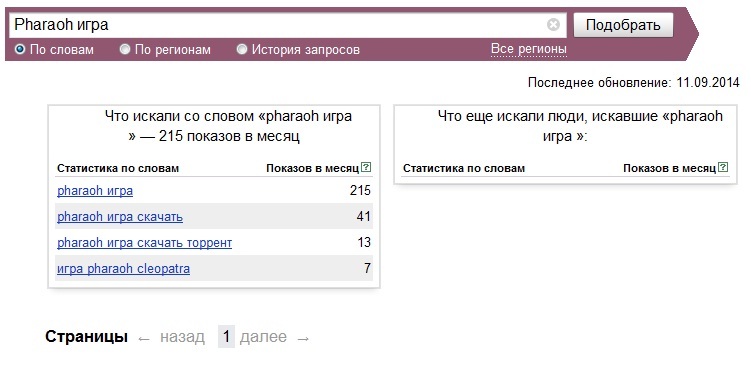Open 'pharaoh игра скачать торрент' link
Screen dimensions: 751x387
point(144,242)
